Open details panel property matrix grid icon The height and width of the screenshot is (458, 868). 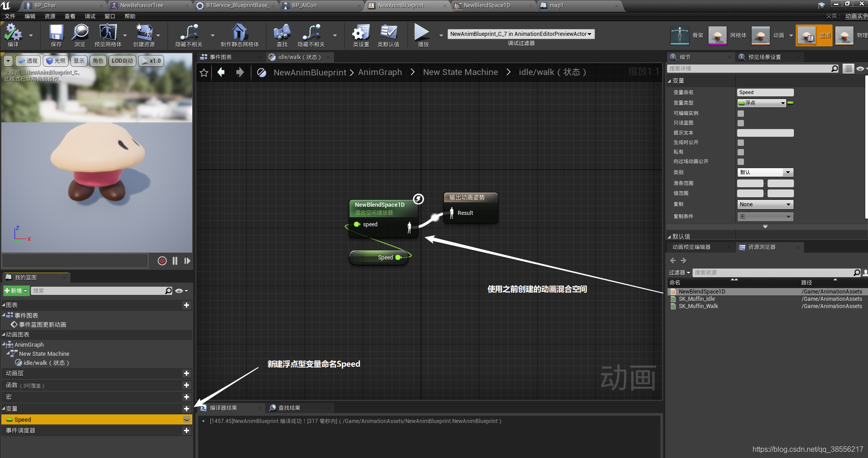[x=848, y=69]
